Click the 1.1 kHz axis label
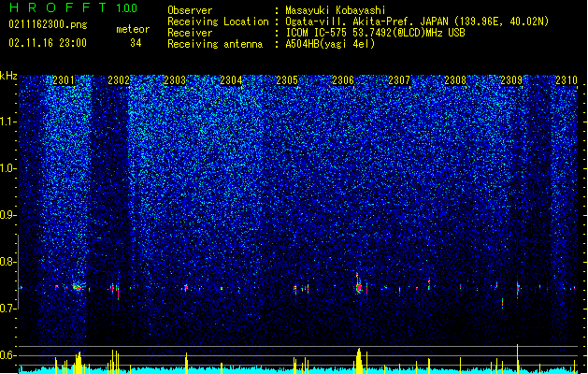 pos(8,122)
